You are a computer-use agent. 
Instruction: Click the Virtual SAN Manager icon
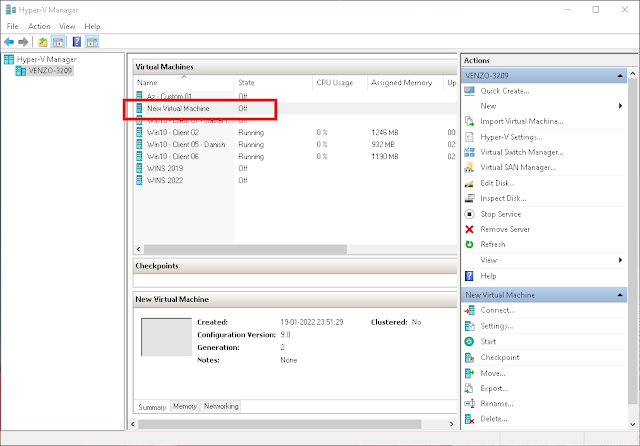pyautogui.click(x=469, y=167)
